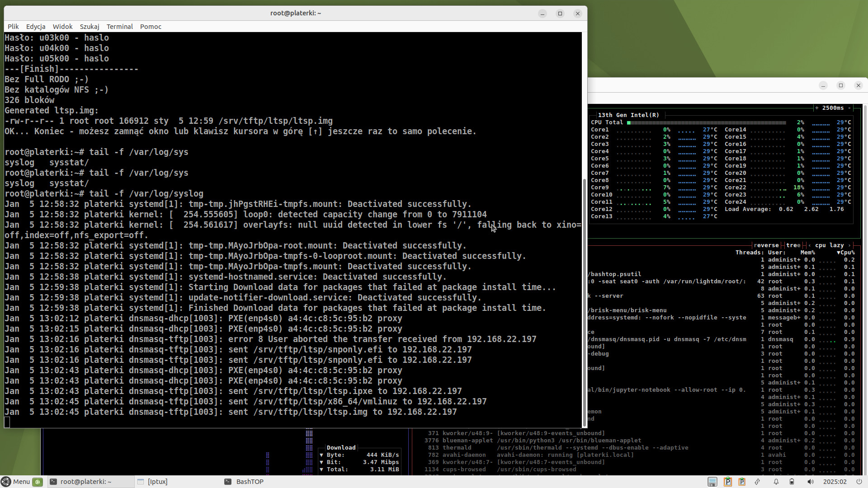Open the network connection tray icon

(757, 482)
